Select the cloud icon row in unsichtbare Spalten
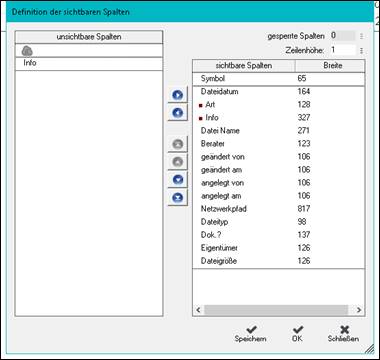380x360 pixels. click(x=89, y=51)
